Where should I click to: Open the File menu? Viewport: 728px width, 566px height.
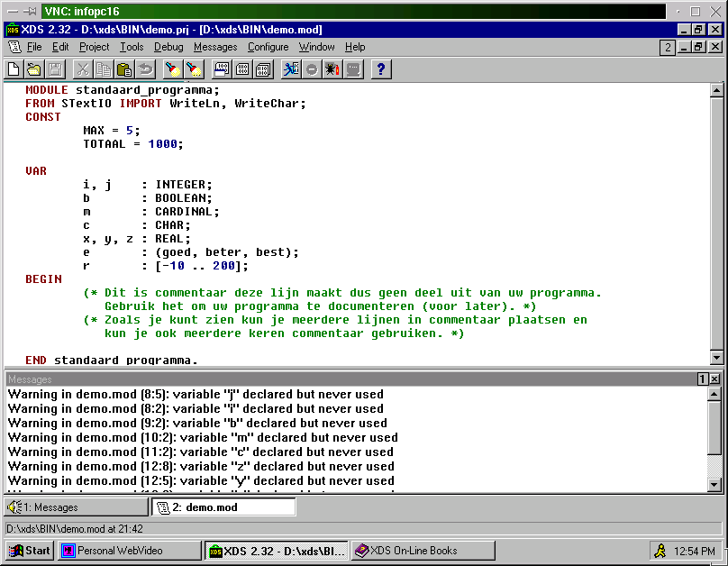coord(34,47)
